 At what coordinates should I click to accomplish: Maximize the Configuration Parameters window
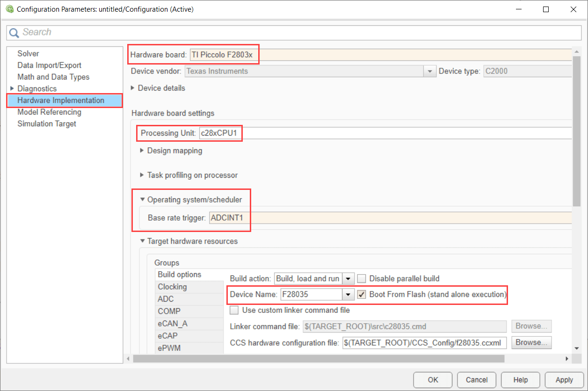(546, 9)
